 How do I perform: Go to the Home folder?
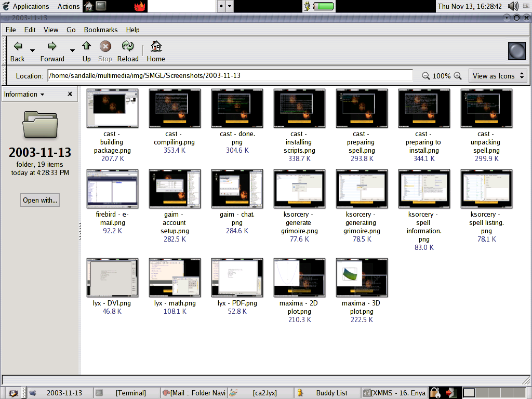156,46
